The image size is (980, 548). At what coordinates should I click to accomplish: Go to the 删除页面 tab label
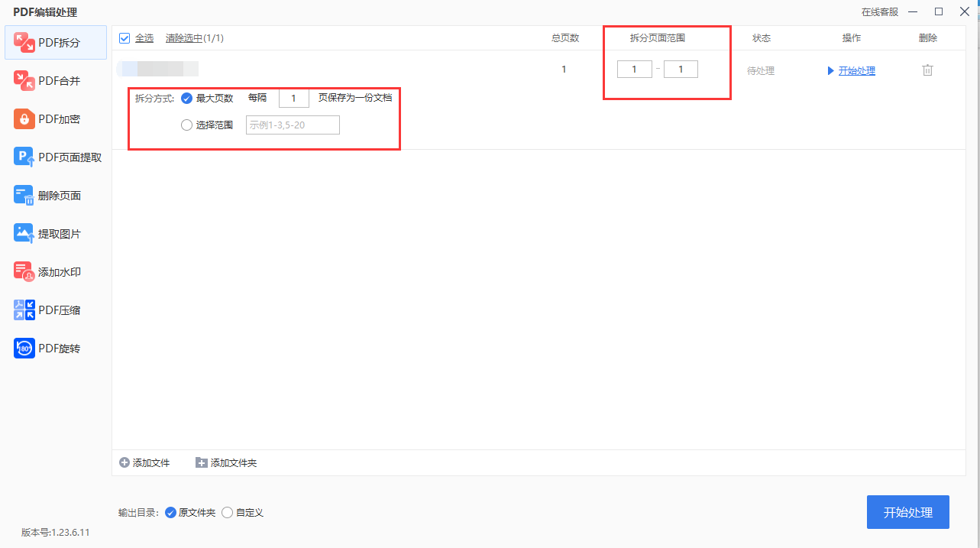(60, 196)
